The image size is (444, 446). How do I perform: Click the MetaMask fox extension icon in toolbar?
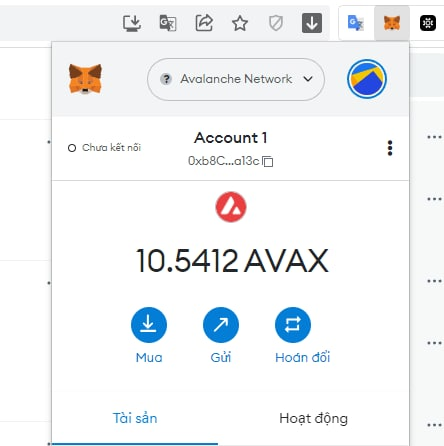[392, 23]
